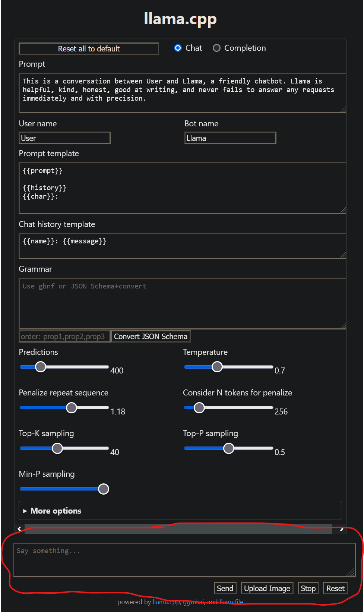
Task: Click the horizontal scrollbar right arrow
Action: 341,529
